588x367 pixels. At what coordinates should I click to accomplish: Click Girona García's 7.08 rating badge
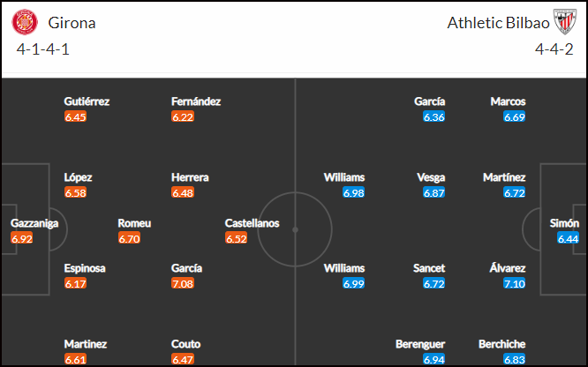pyautogui.click(x=183, y=283)
